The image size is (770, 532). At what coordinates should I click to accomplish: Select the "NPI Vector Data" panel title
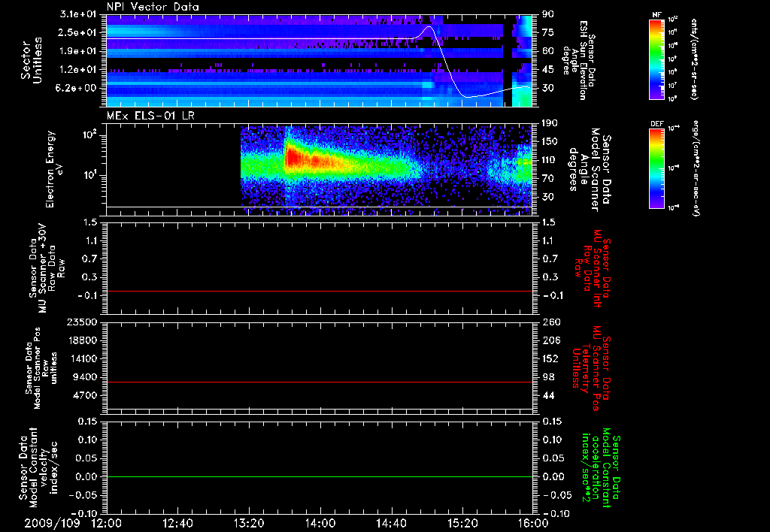pyautogui.click(x=153, y=7)
